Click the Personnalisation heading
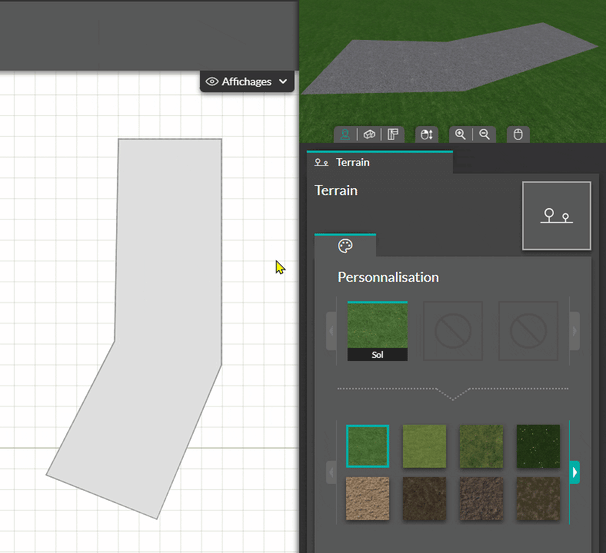The image size is (606, 553). click(x=388, y=277)
